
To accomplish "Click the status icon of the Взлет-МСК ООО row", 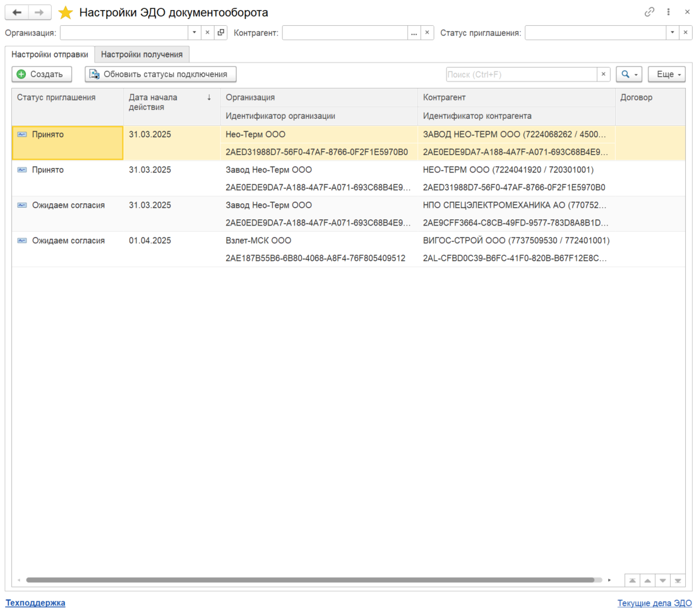I will [22, 241].
